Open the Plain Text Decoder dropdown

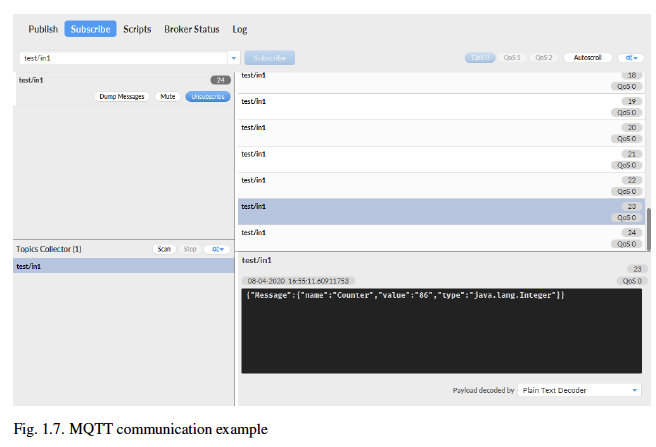tap(579, 390)
